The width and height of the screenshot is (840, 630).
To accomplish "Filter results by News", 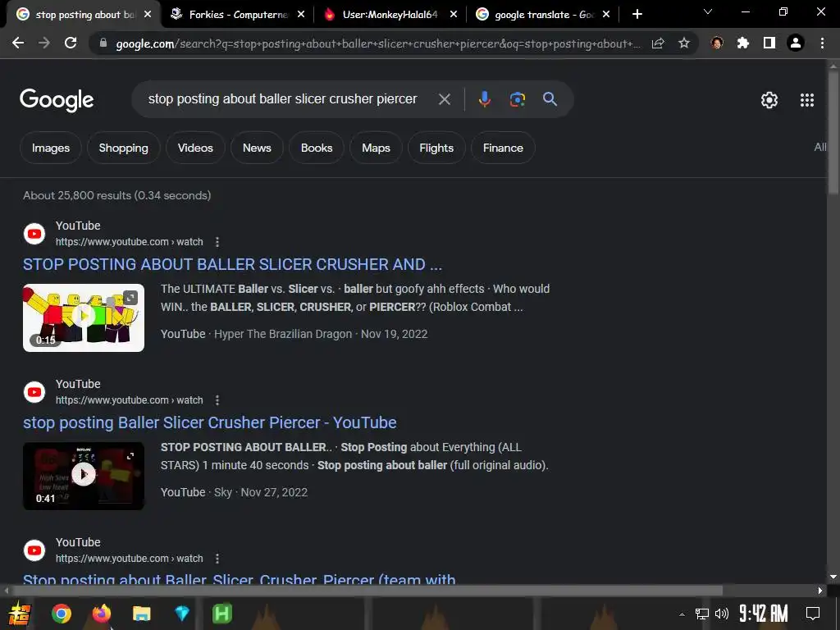I will click(257, 148).
